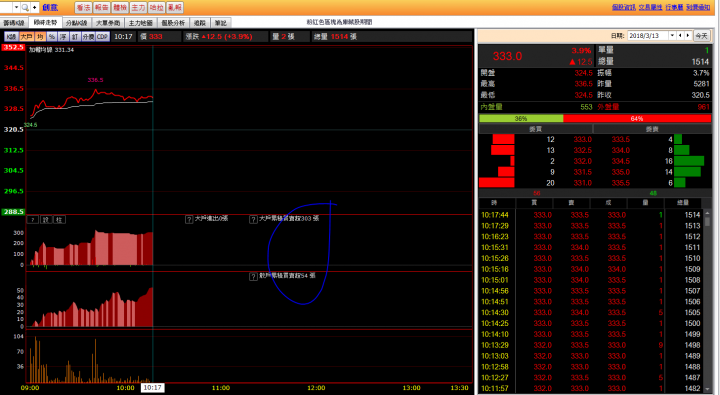
Task: Click the 時 column header in tick table
Action: pyautogui.click(x=495, y=203)
